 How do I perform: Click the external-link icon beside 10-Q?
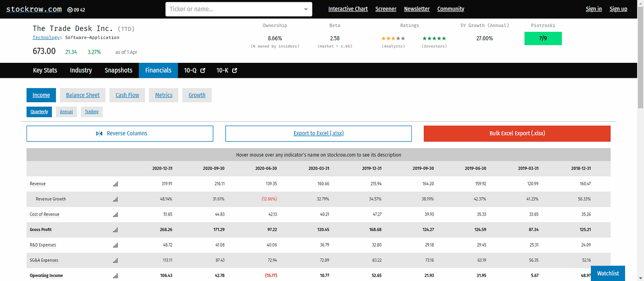[203, 70]
